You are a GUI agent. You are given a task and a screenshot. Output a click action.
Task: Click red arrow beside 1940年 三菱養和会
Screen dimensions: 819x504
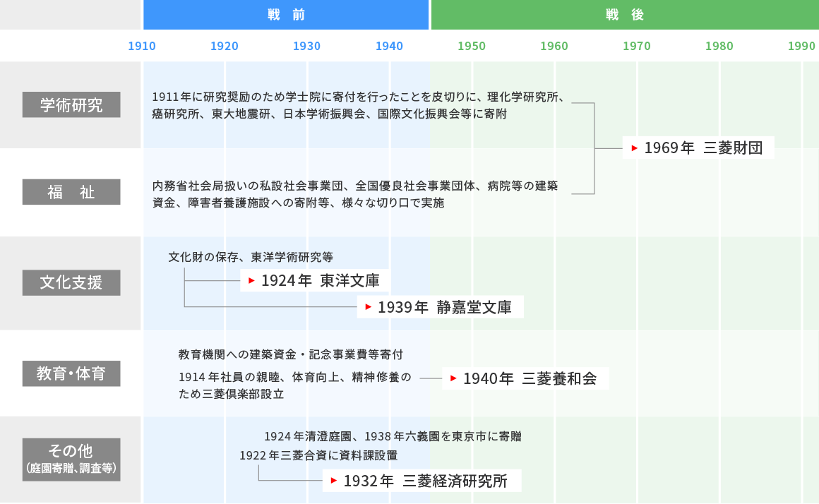pyautogui.click(x=453, y=378)
